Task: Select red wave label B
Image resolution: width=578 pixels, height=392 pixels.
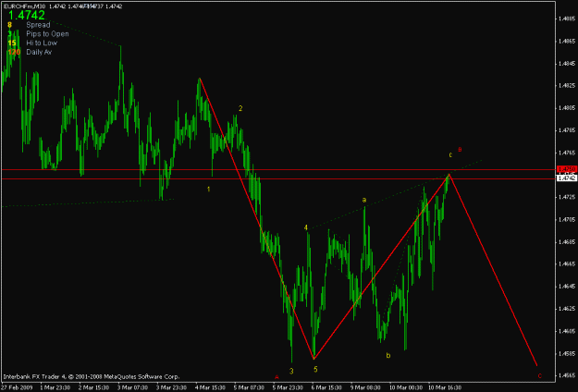Action: point(460,149)
